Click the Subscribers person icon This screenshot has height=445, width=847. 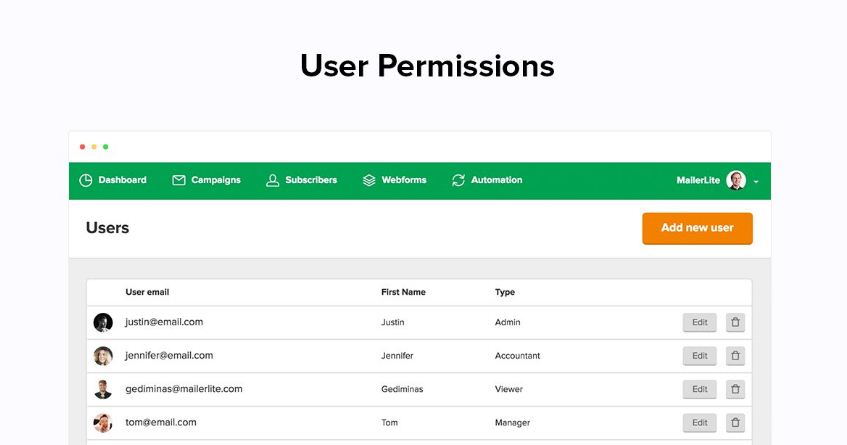coord(272,180)
